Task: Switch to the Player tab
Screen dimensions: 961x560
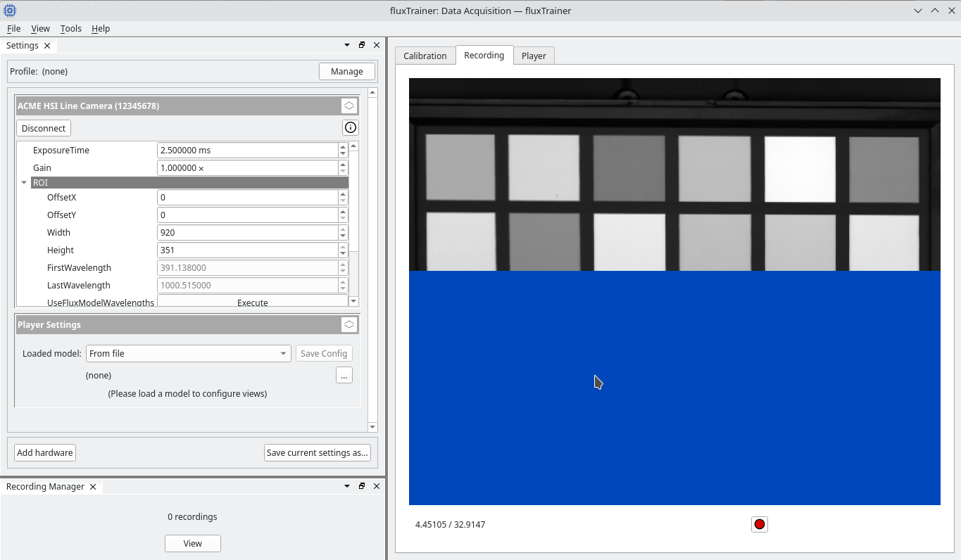Action: point(534,56)
